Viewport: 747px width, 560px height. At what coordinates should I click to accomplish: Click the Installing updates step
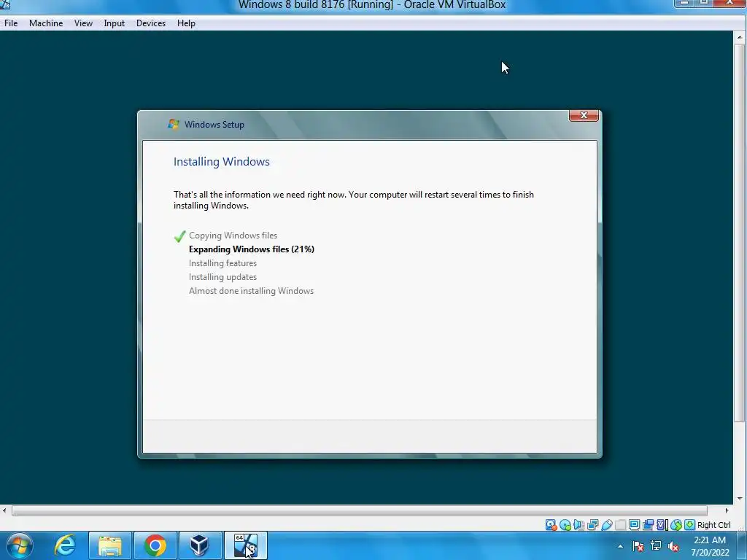222,276
